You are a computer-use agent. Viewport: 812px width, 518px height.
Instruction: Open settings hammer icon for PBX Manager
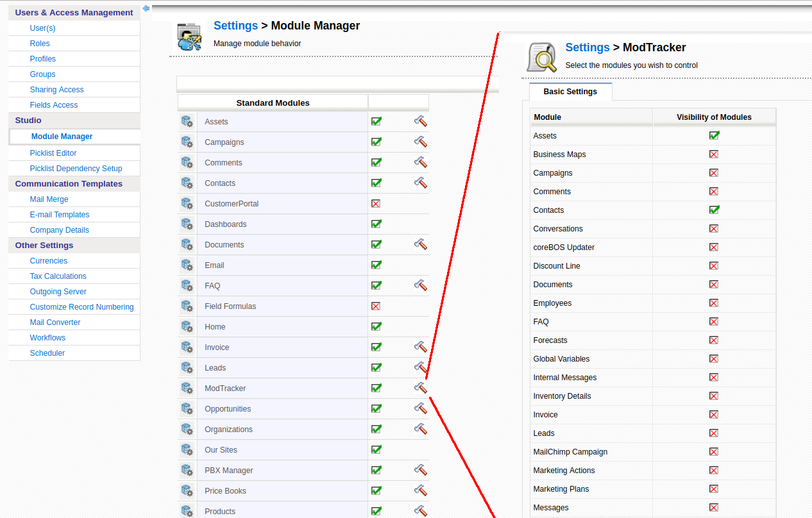421,470
